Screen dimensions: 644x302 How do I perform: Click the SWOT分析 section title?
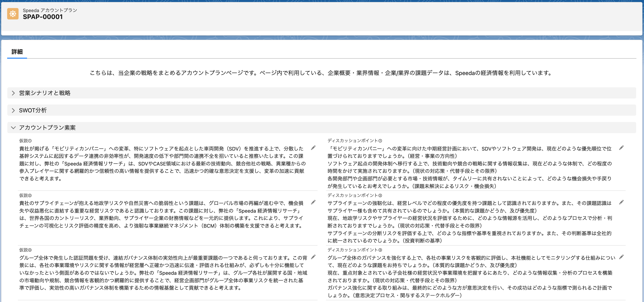coord(33,110)
